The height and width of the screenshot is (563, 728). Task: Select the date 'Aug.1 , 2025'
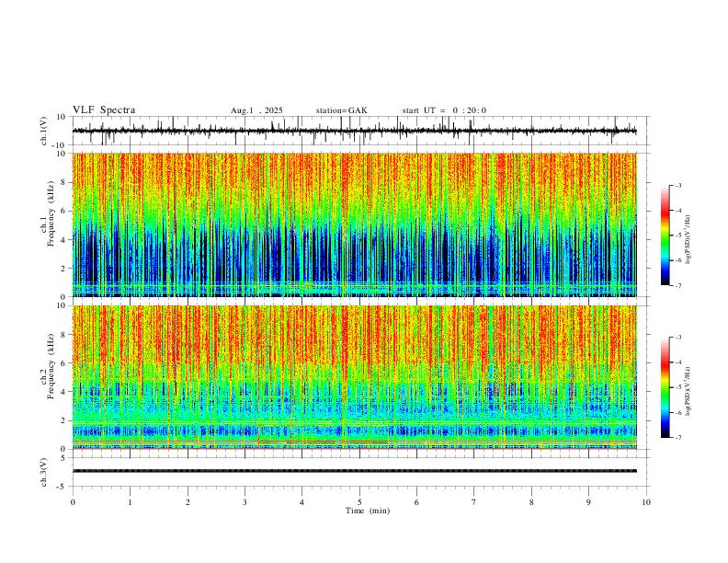tap(256, 110)
